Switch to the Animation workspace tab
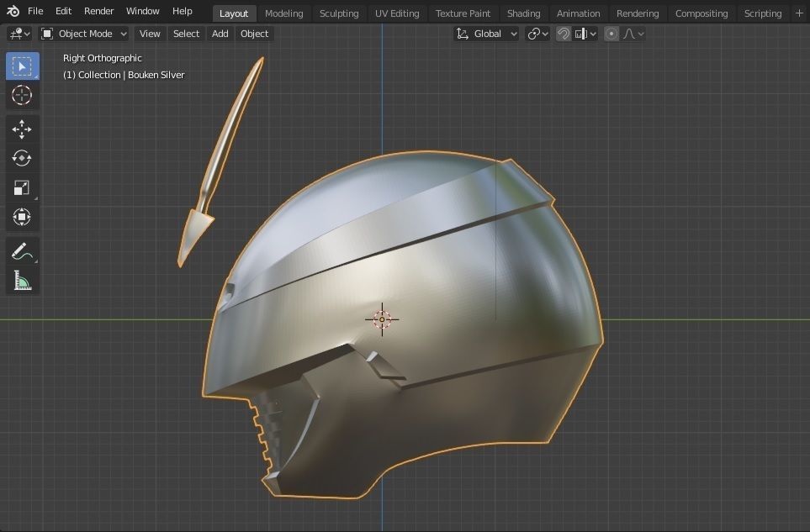The width and height of the screenshot is (810, 532). [578, 13]
